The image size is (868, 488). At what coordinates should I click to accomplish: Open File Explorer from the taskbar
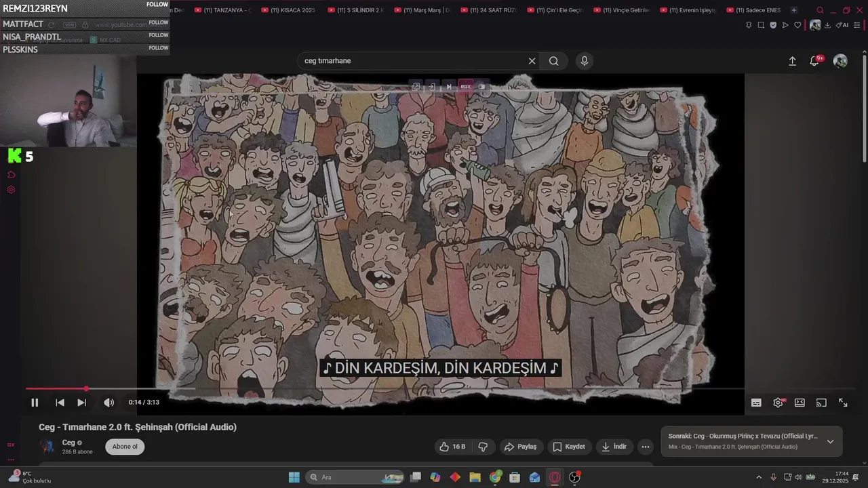pyautogui.click(x=475, y=477)
